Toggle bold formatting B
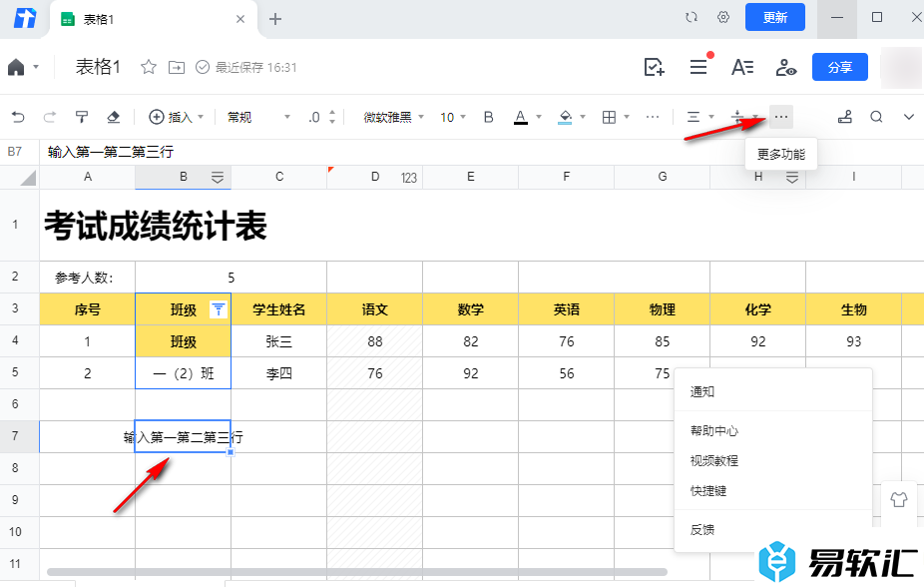 (489, 117)
